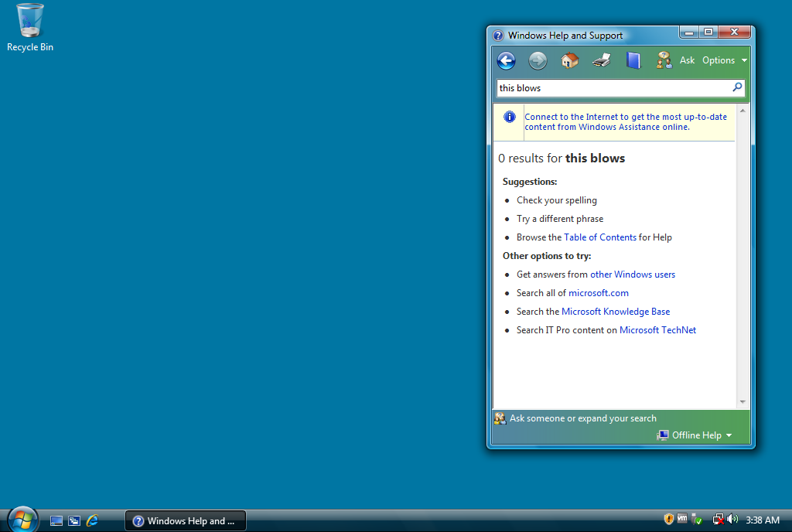Open the Offline Help dropdown
Screen dimensions: 792x532
coord(695,435)
